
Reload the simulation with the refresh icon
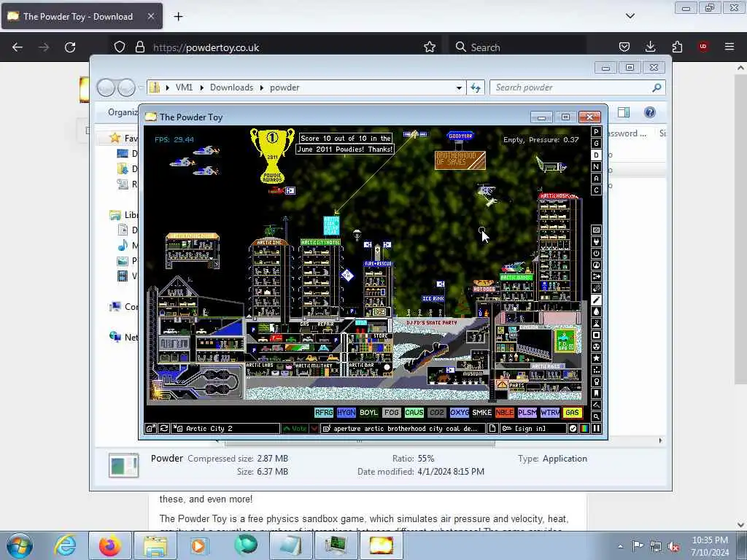tap(164, 429)
